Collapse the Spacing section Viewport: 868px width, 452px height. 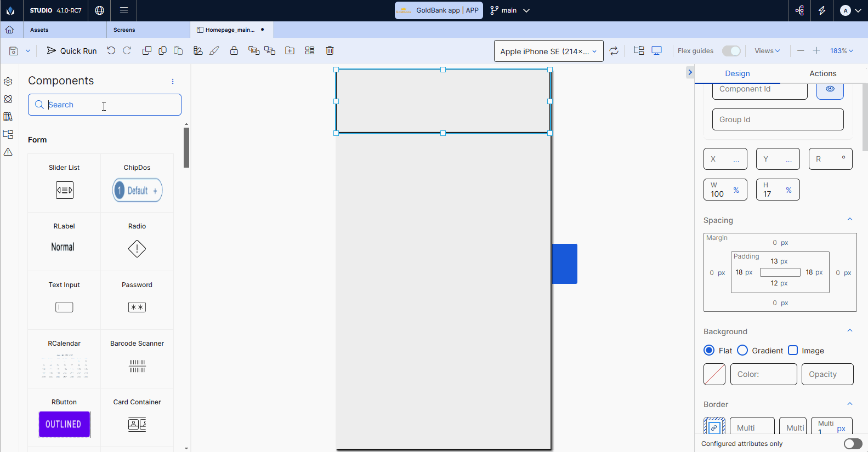point(850,220)
